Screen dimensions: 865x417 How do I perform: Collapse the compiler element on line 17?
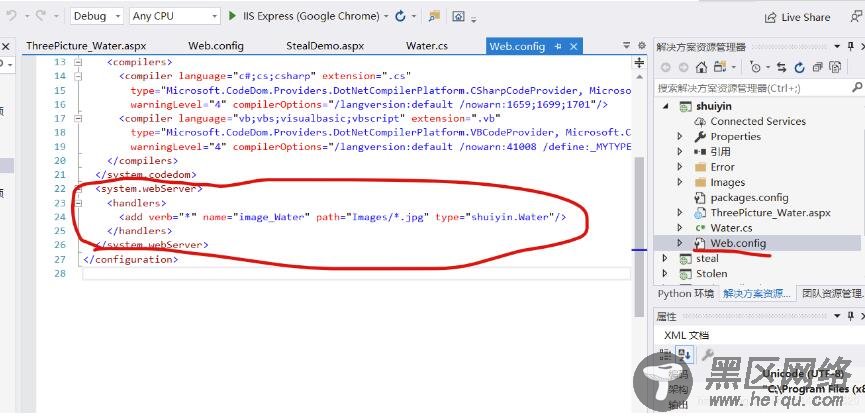point(77,118)
